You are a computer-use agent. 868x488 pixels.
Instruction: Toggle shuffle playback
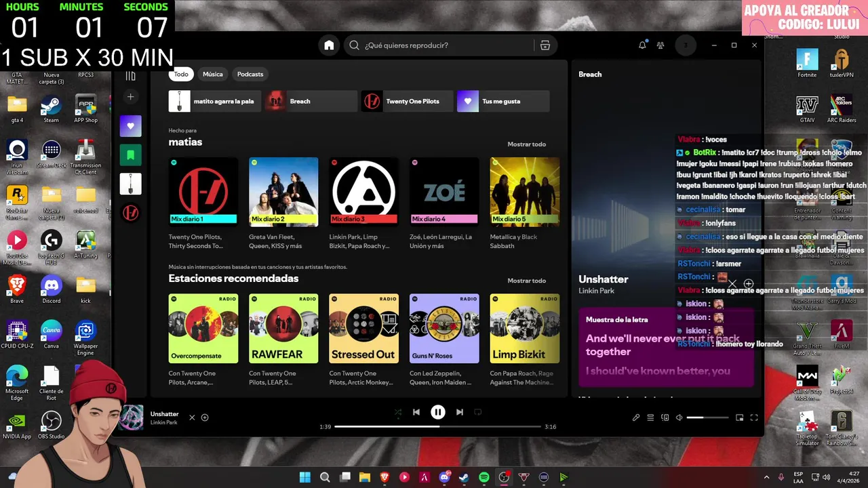coord(398,412)
